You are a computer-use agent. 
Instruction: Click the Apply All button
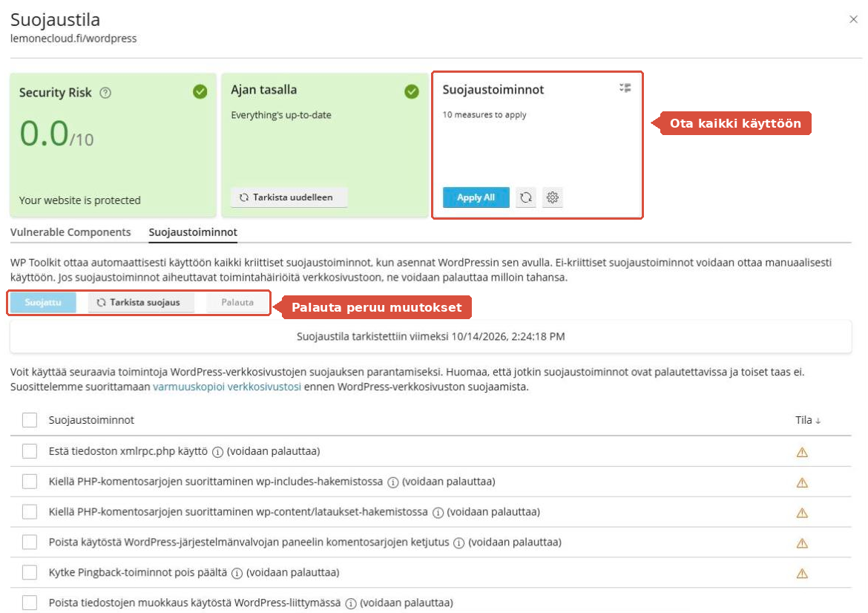pos(476,197)
